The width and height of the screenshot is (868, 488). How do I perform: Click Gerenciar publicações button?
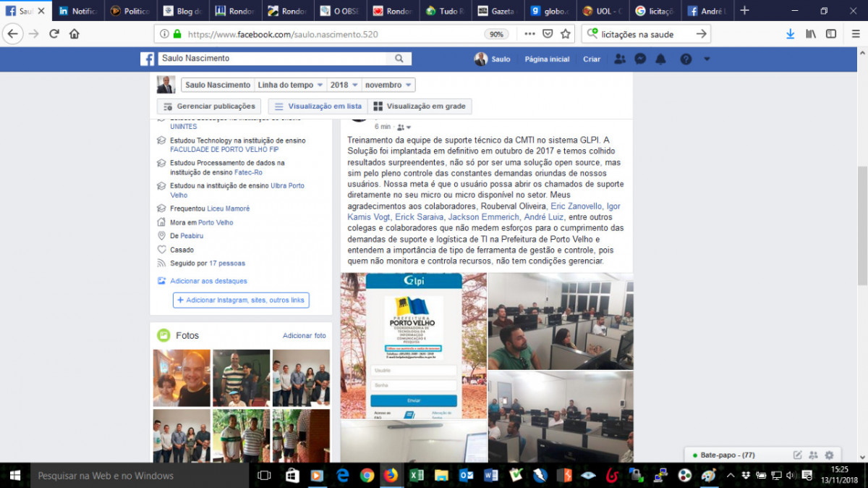[210, 106]
